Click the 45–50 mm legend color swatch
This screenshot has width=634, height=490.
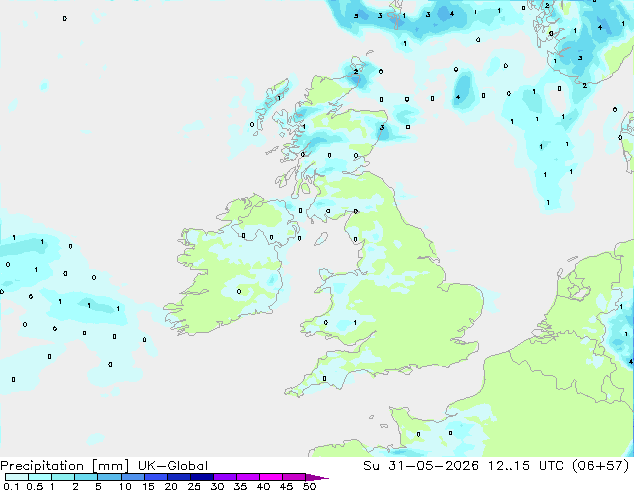[294, 477]
